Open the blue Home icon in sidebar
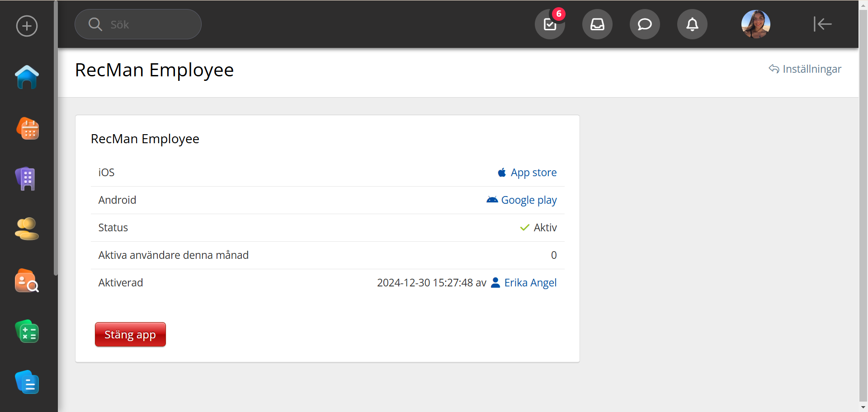868x412 pixels. coord(27,77)
